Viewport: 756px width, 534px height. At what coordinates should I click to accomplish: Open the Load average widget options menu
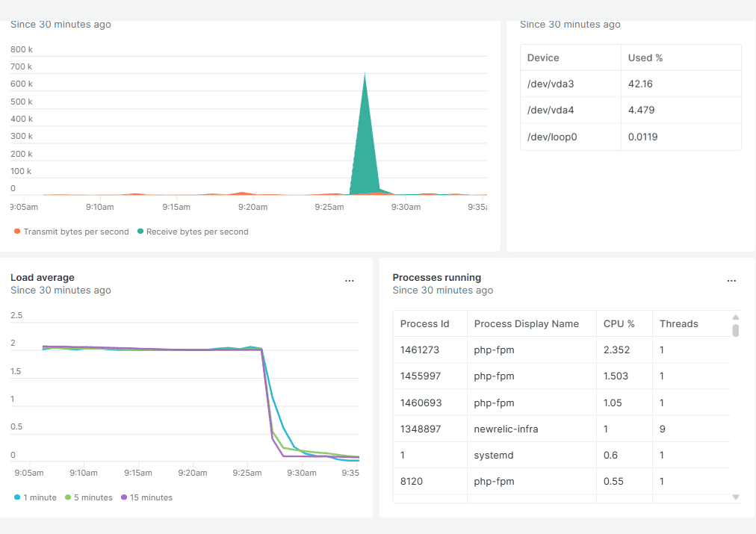coord(349,281)
